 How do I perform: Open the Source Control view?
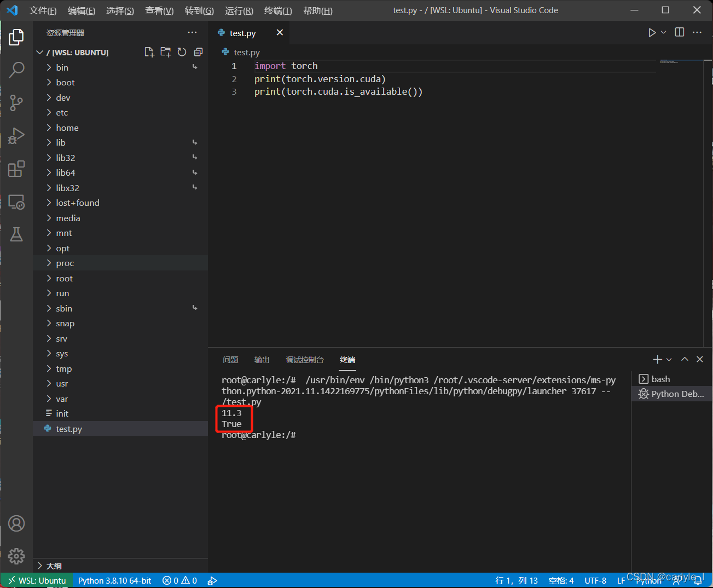16,103
